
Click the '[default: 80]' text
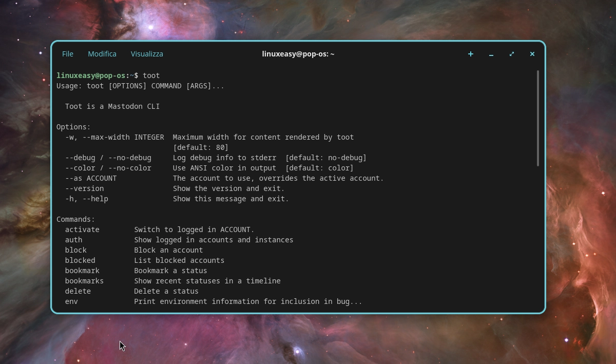click(201, 147)
